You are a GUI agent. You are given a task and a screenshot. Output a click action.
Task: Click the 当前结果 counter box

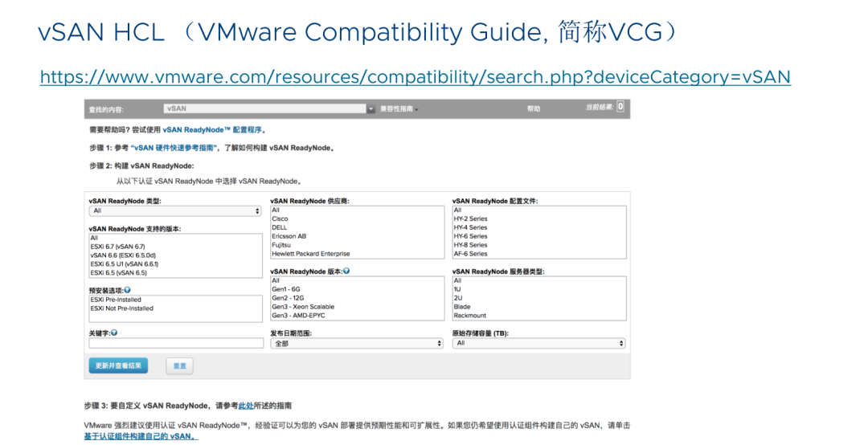620,106
